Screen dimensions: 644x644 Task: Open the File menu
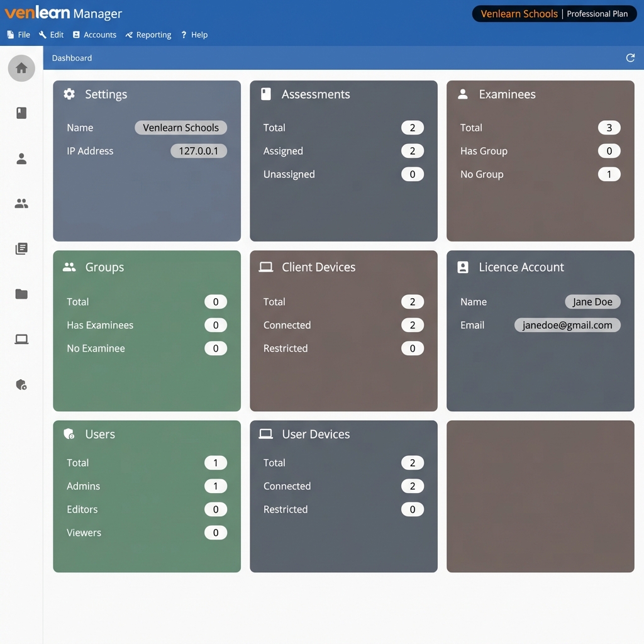point(19,35)
